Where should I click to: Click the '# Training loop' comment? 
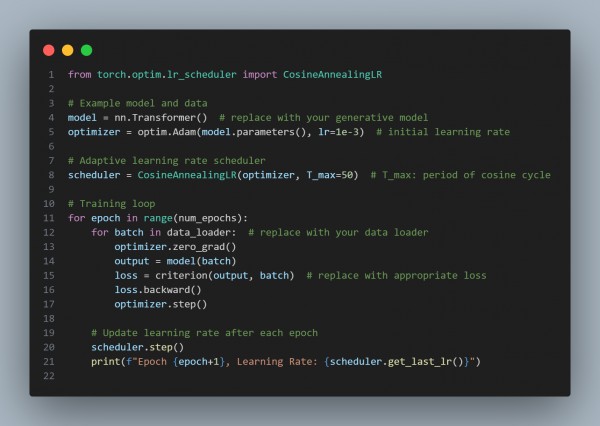coord(112,204)
